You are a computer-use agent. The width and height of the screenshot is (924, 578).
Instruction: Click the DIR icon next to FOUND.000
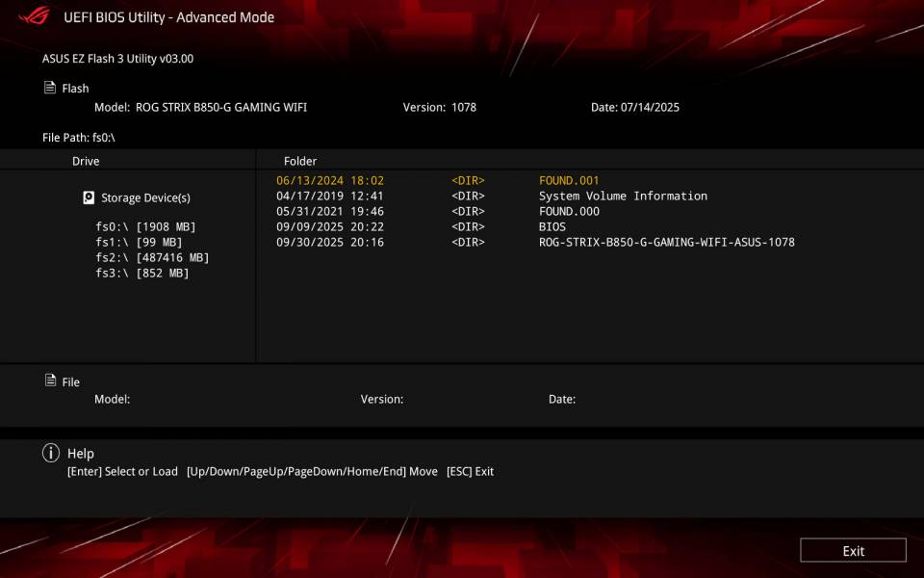[x=469, y=211]
